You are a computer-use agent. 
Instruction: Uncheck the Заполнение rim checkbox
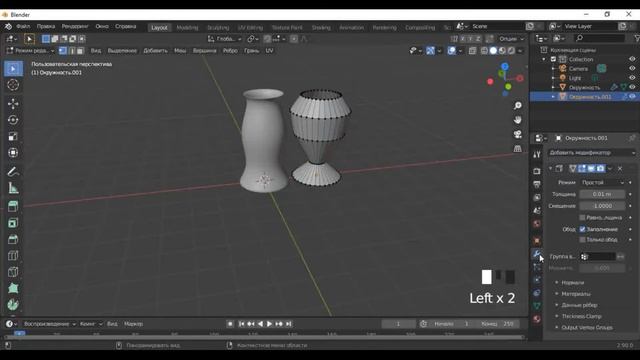[582, 229]
